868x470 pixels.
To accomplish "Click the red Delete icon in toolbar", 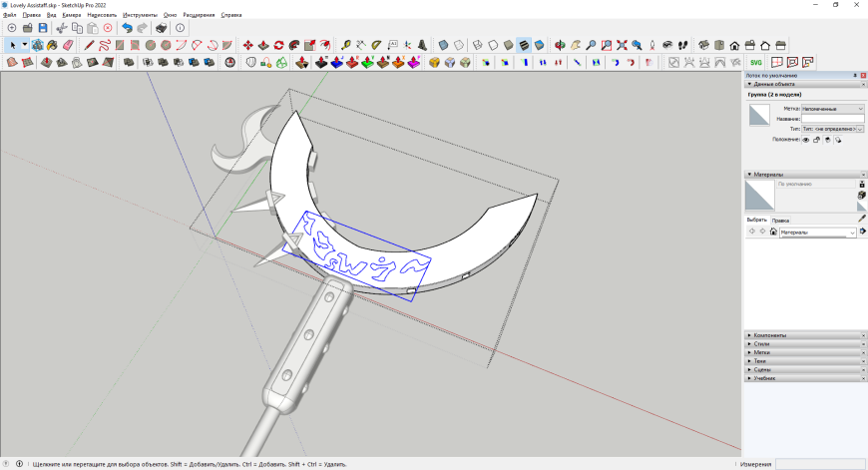I will (x=108, y=28).
